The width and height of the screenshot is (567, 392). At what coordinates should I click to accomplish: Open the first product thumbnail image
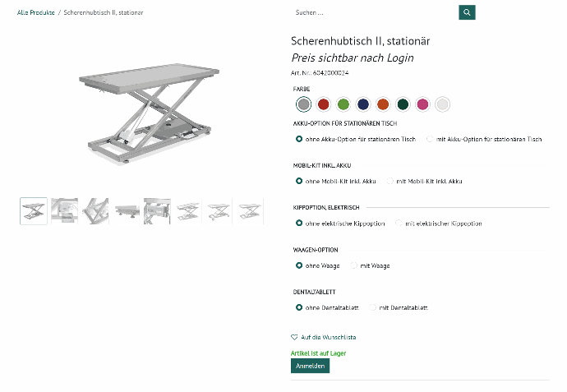(x=34, y=211)
